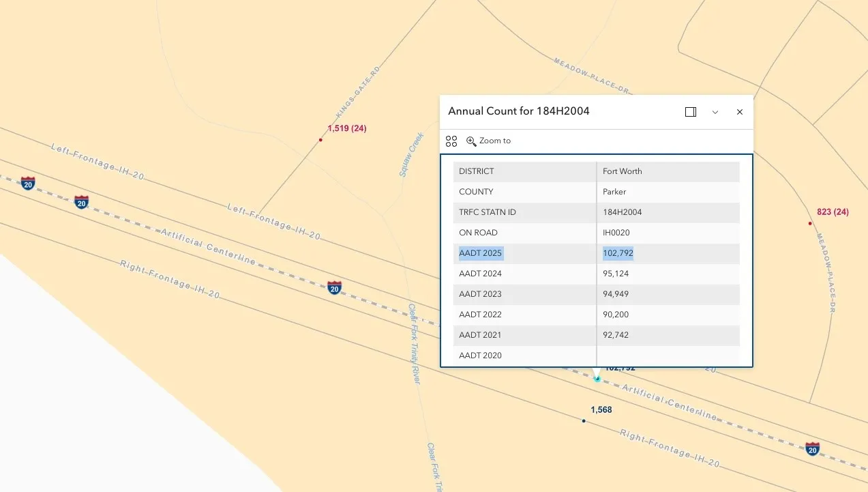The image size is (868, 492).
Task: Click Zoom to in the popup
Action: click(488, 141)
